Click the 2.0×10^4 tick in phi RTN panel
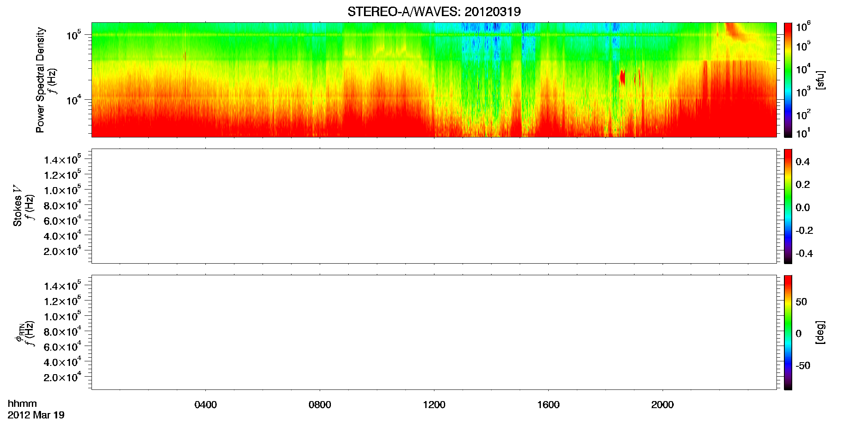868x447 pixels. pos(63,377)
